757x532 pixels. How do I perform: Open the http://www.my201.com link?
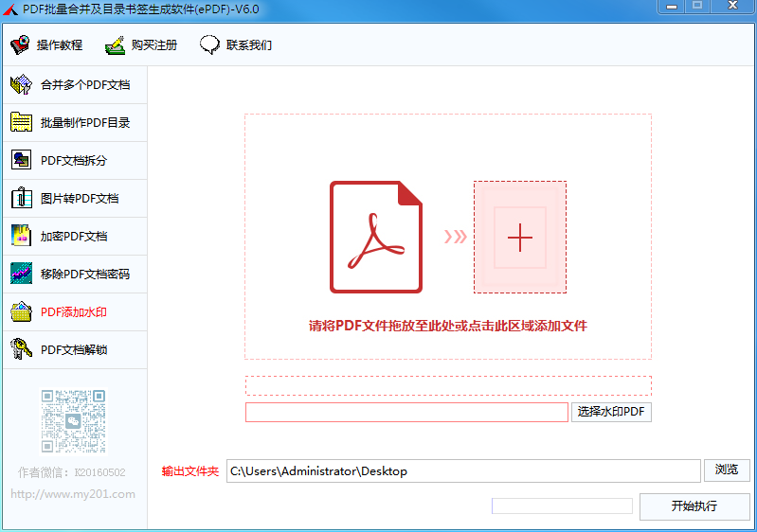click(73, 494)
